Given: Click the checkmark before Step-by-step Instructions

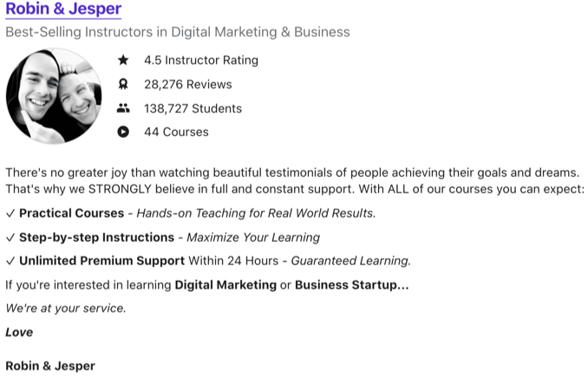Looking at the screenshot, I should [10, 237].
